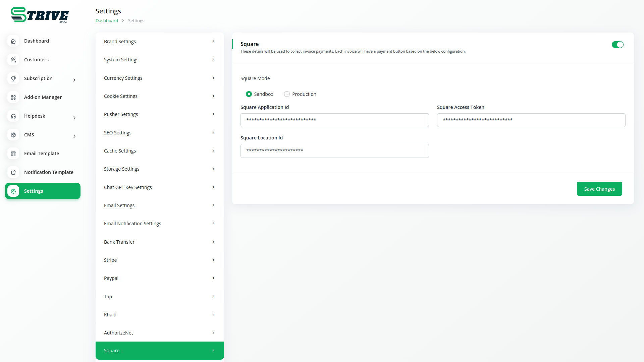Open the Chat GPT Key Settings section
Viewport: 644px width, 362px height.
pos(160,187)
